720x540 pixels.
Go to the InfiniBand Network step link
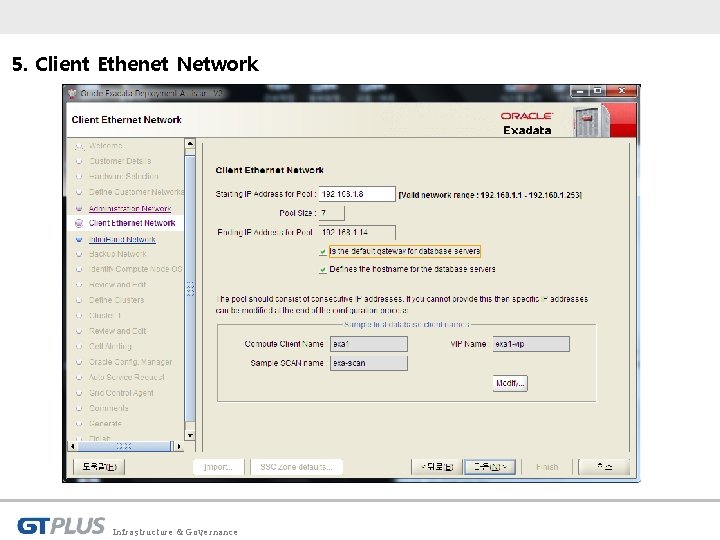[122, 239]
